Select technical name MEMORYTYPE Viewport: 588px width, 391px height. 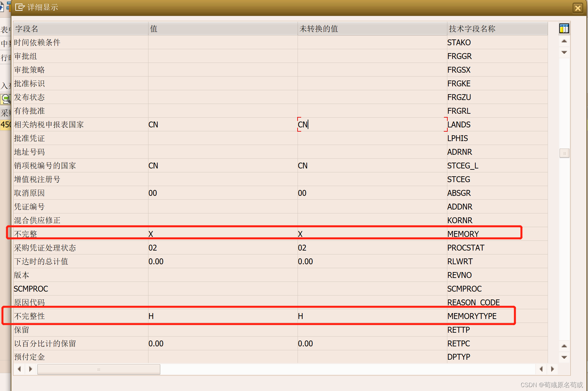472,316
